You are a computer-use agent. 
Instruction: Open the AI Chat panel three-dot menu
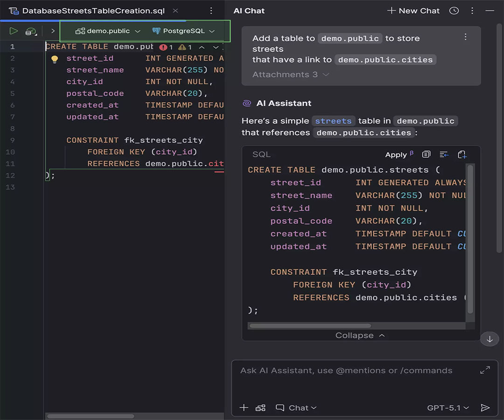point(472,11)
